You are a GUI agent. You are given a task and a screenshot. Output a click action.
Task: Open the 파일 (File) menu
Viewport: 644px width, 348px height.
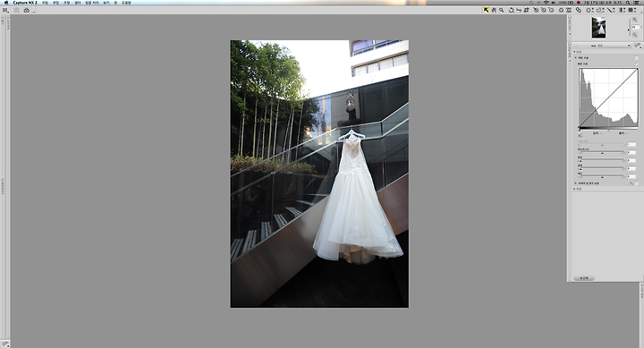coord(45,3)
